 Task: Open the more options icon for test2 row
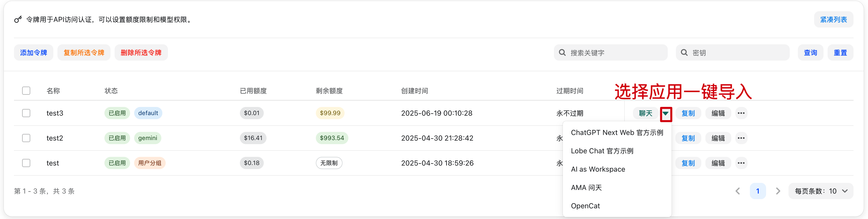tap(741, 138)
